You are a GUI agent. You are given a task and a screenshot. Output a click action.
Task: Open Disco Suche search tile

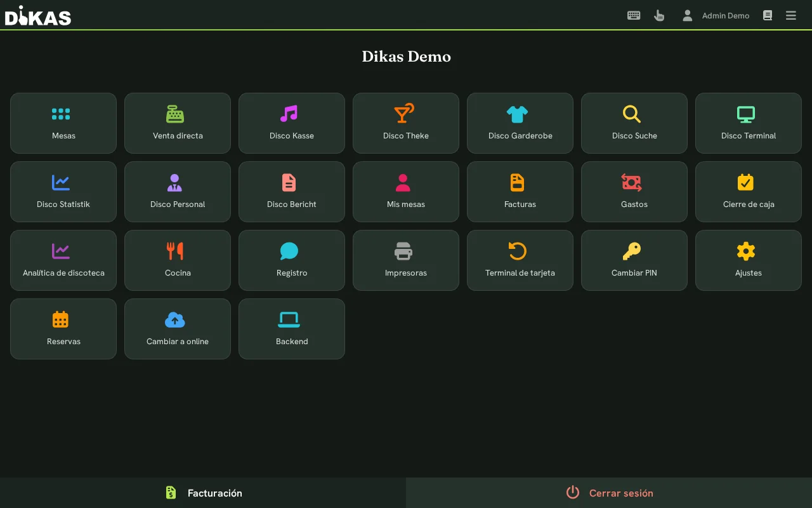coord(634,123)
